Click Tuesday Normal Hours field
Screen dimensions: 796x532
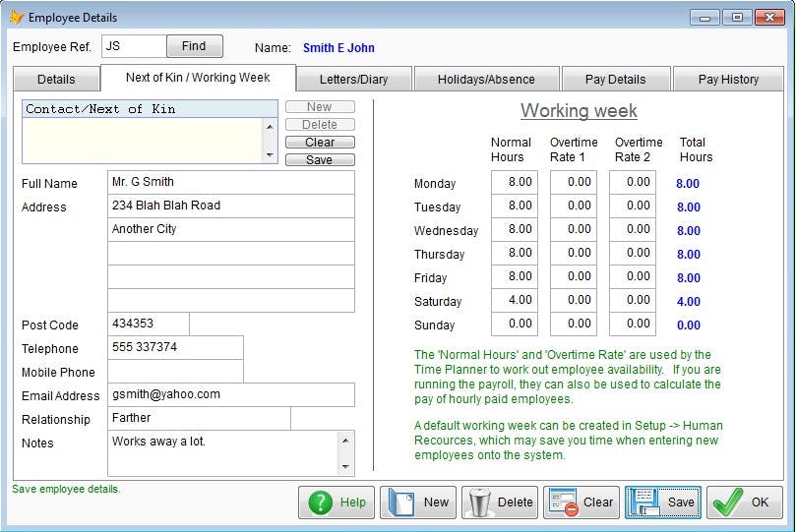tap(515, 206)
